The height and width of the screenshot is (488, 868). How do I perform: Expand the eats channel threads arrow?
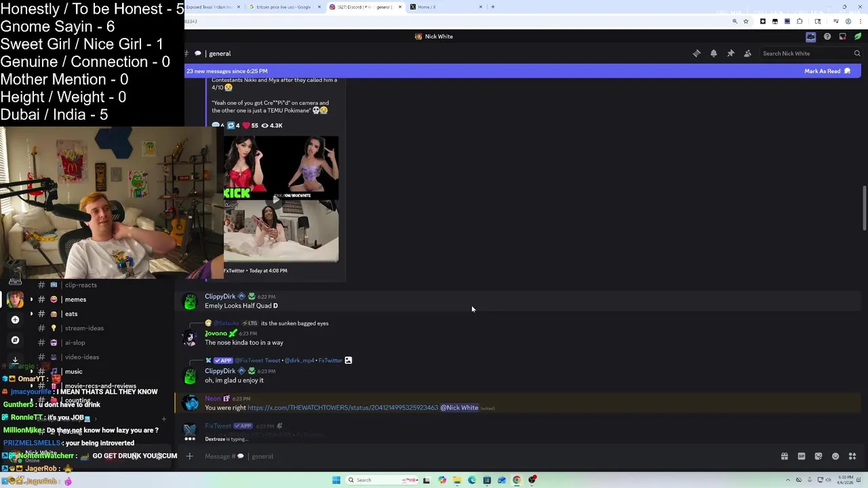click(x=31, y=314)
